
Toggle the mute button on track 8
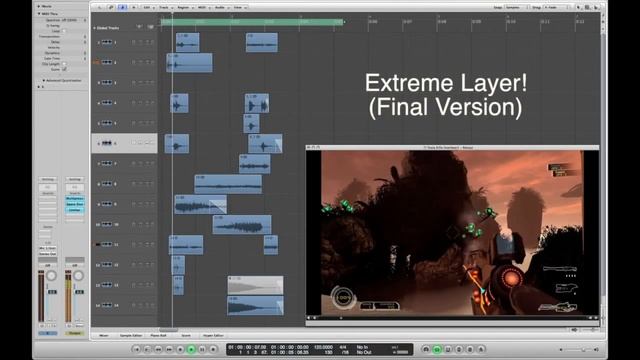pos(140,184)
